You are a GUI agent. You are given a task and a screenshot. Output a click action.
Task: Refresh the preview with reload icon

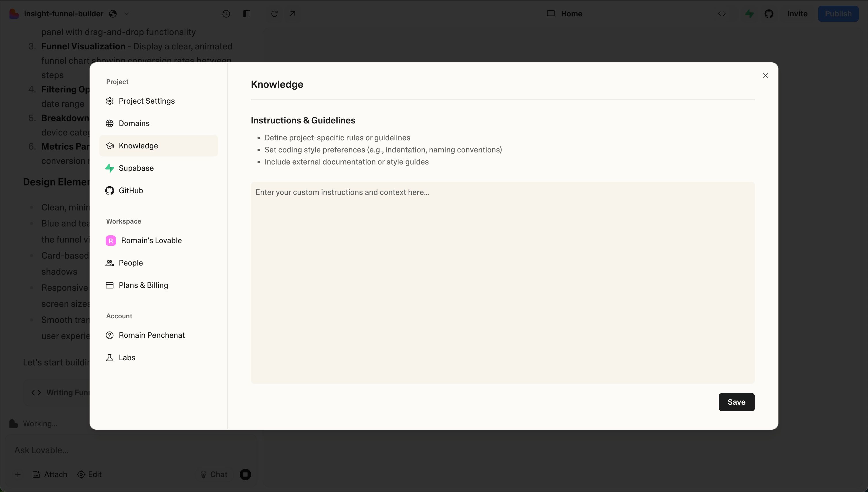pyautogui.click(x=274, y=14)
